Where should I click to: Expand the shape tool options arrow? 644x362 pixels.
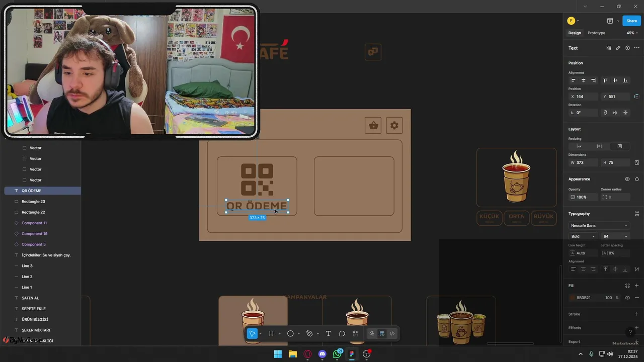[298, 334]
